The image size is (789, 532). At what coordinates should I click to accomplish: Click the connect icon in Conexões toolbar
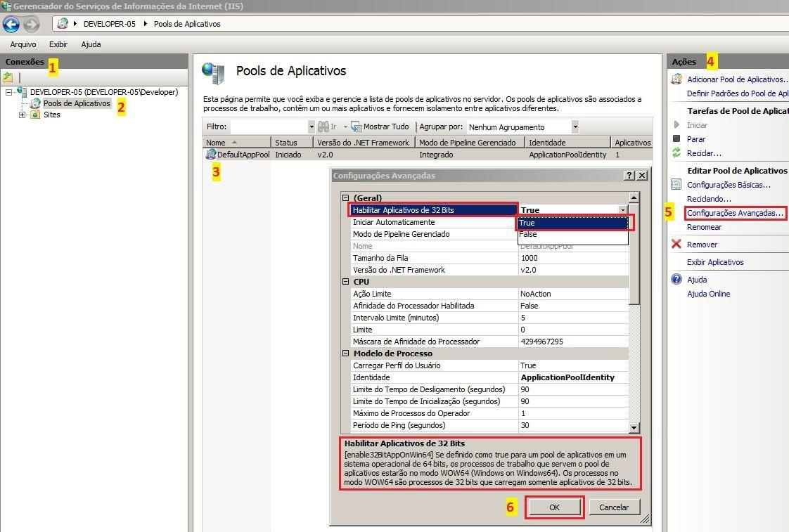pos(8,77)
